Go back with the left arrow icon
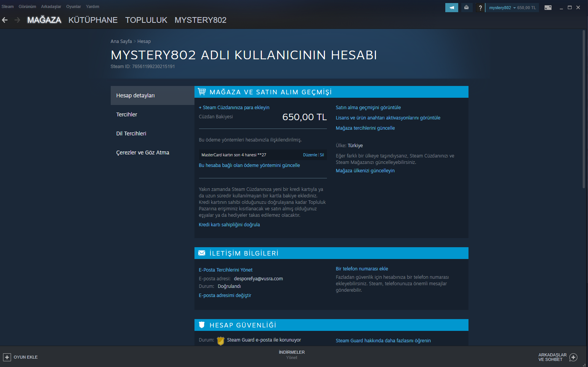The height and width of the screenshot is (367, 588). coord(5,20)
